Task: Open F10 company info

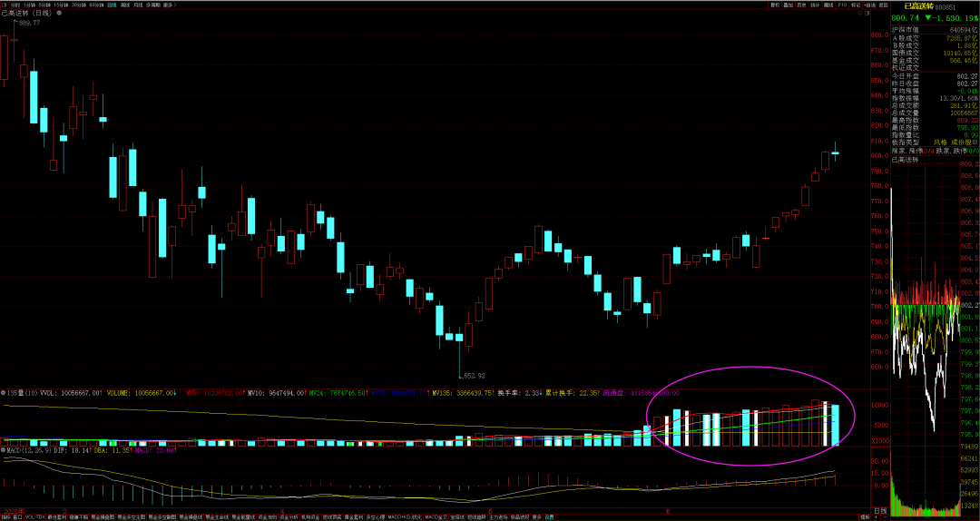Action: (x=842, y=5)
